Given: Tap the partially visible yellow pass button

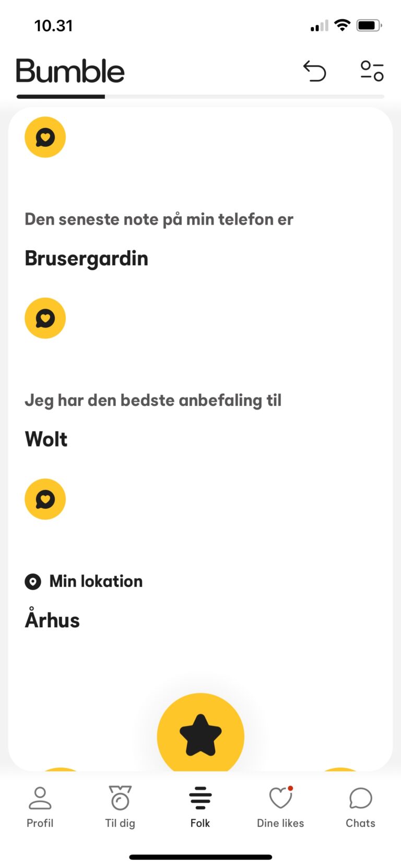Looking at the screenshot, I should click(61, 769).
